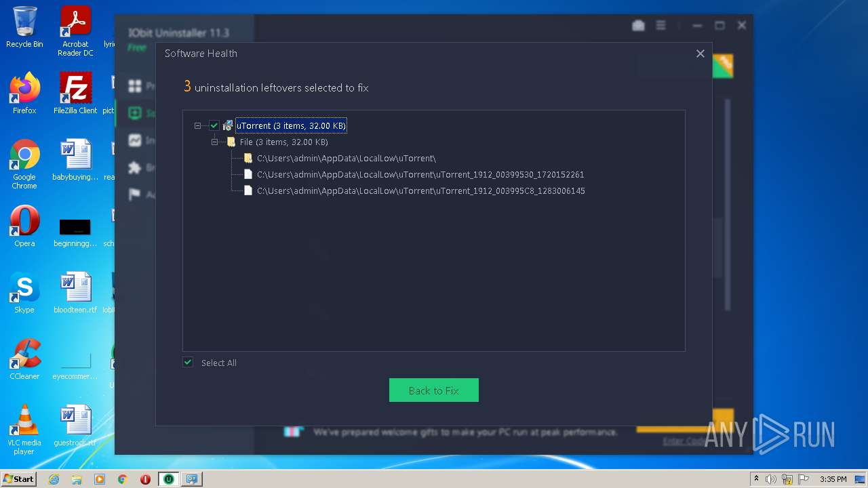Open IObit Uninstaller hamburger menu

point(661,26)
